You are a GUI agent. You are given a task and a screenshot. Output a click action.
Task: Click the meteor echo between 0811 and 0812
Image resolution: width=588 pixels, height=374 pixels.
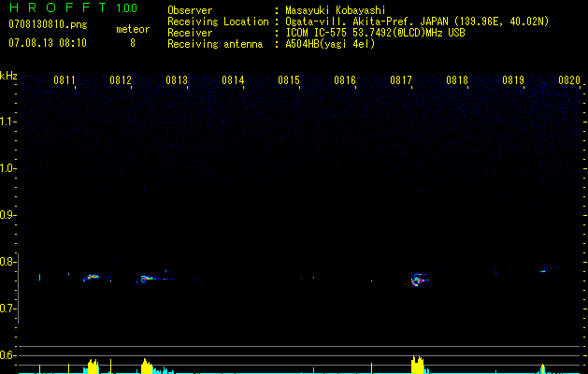click(92, 277)
